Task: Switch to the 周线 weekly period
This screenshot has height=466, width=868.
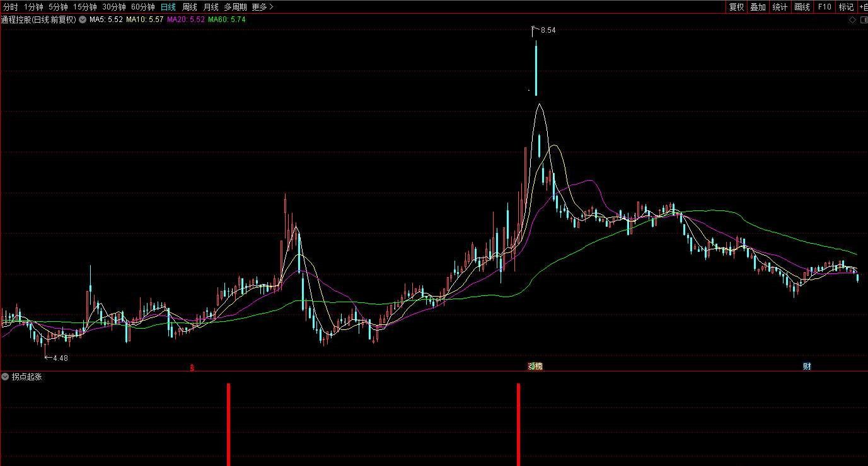Action: click(190, 7)
